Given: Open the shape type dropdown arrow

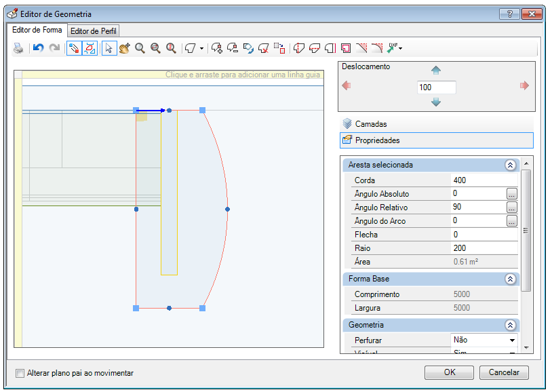Looking at the screenshot, I should point(201,49).
